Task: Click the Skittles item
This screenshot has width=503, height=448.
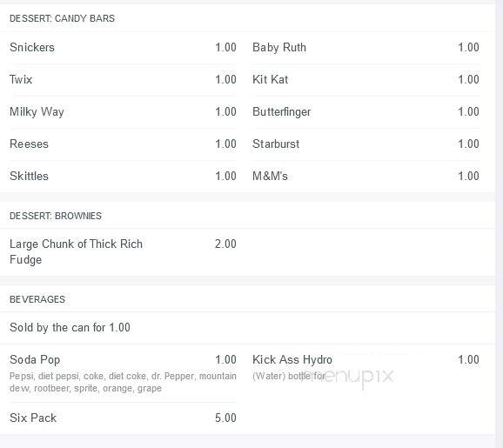Action: [29, 176]
